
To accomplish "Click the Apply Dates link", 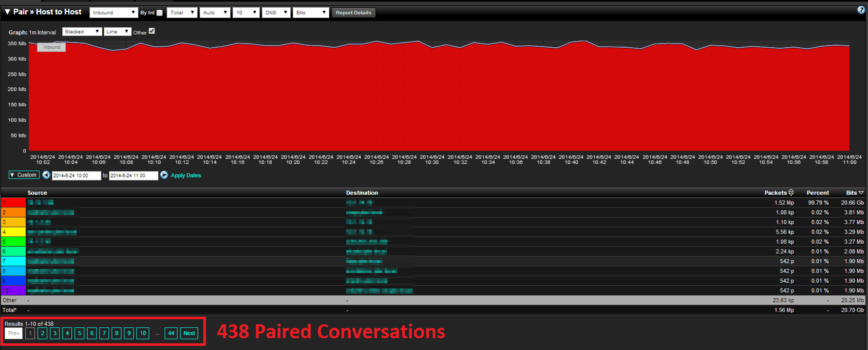I will 186,176.
